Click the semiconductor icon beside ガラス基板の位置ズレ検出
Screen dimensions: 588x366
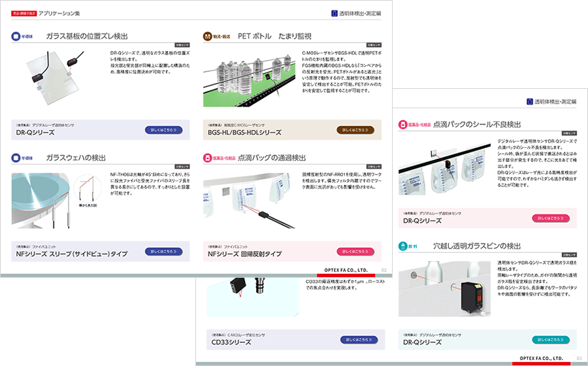pyautogui.click(x=16, y=37)
